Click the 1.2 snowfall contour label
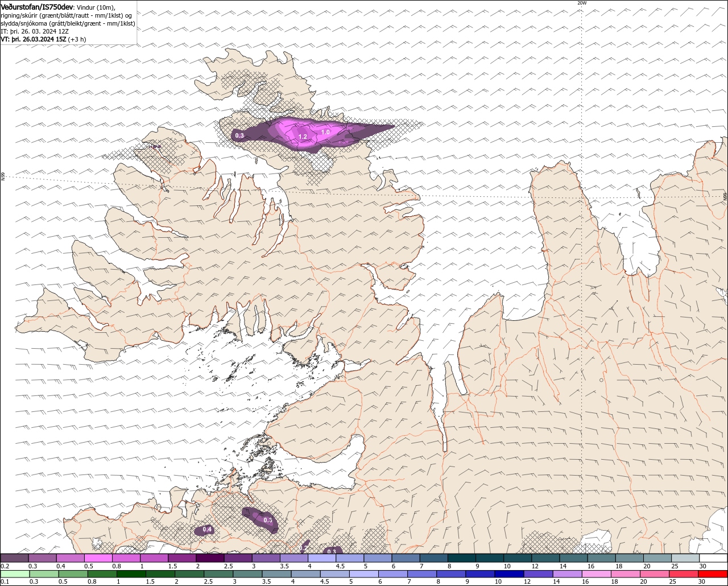The image size is (728, 586). point(303,137)
